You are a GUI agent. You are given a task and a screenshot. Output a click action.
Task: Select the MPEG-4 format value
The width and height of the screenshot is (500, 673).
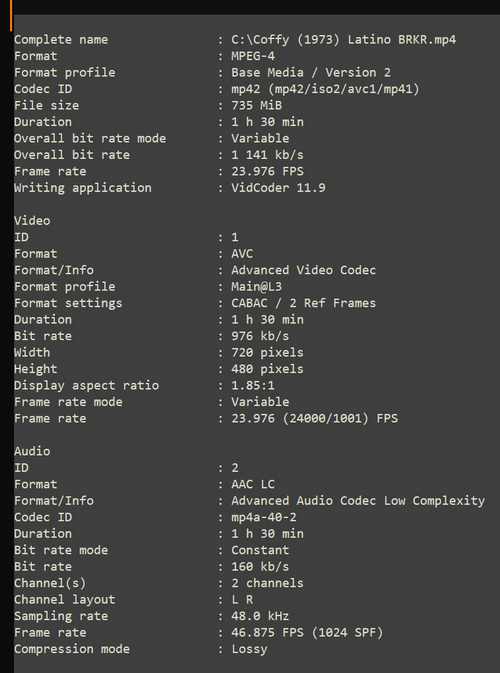pyautogui.click(x=253, y=56)
